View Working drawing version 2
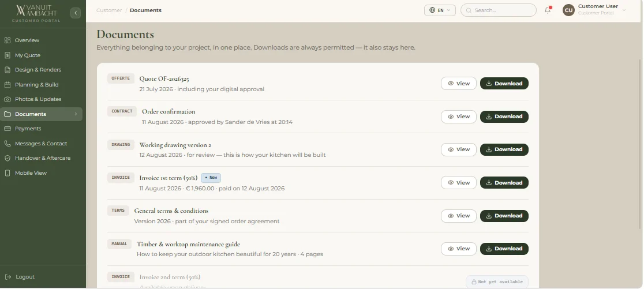 (x=458, y=149)
